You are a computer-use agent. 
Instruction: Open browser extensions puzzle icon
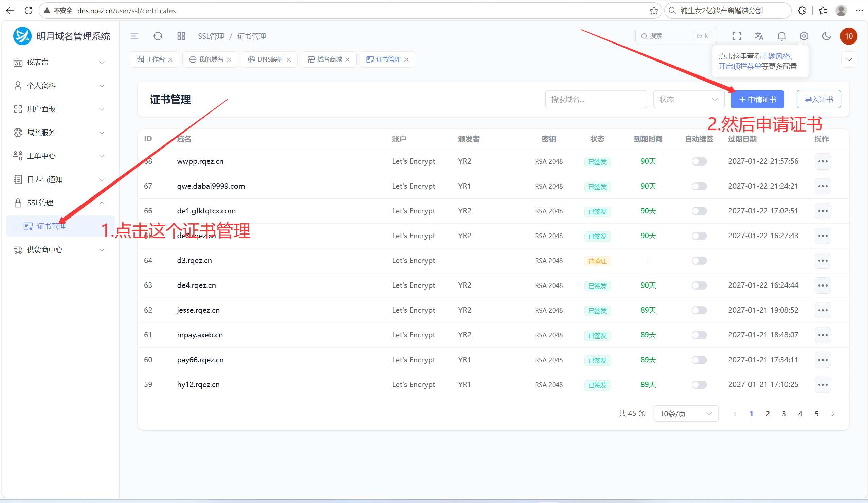pyautogui.click(x=802, y=11)
